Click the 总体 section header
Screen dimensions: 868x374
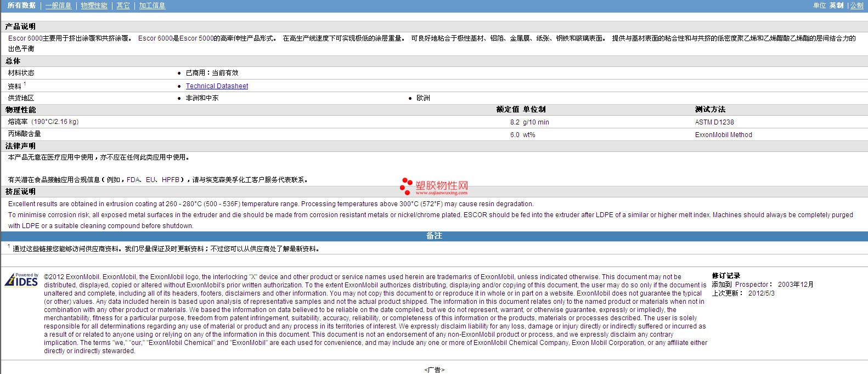click(13, 61)
